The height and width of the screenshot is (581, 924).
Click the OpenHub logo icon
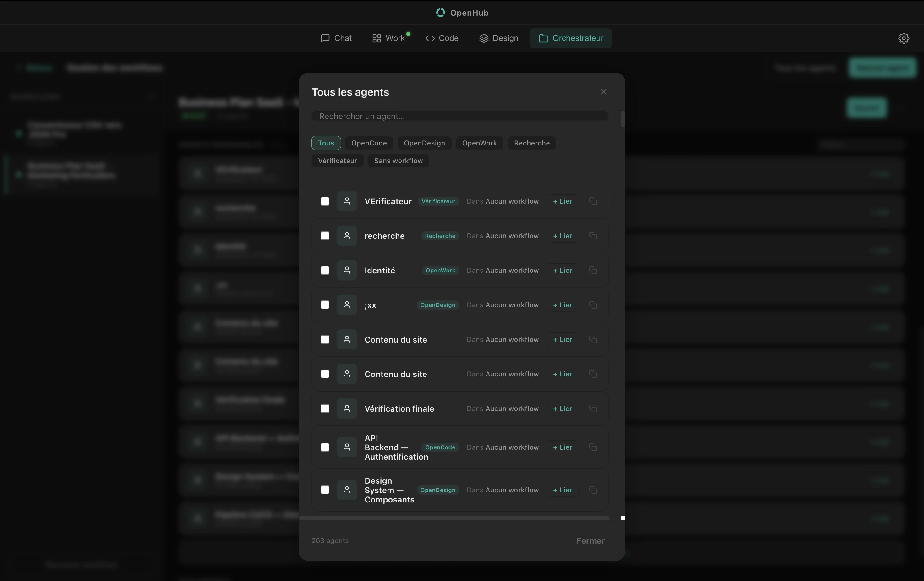[x=441, y=13]
